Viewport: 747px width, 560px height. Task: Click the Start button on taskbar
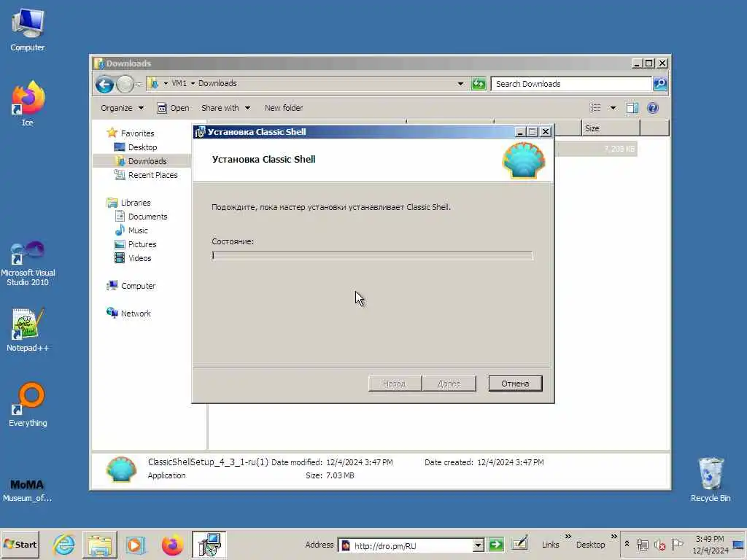click(x=20, y=544)
